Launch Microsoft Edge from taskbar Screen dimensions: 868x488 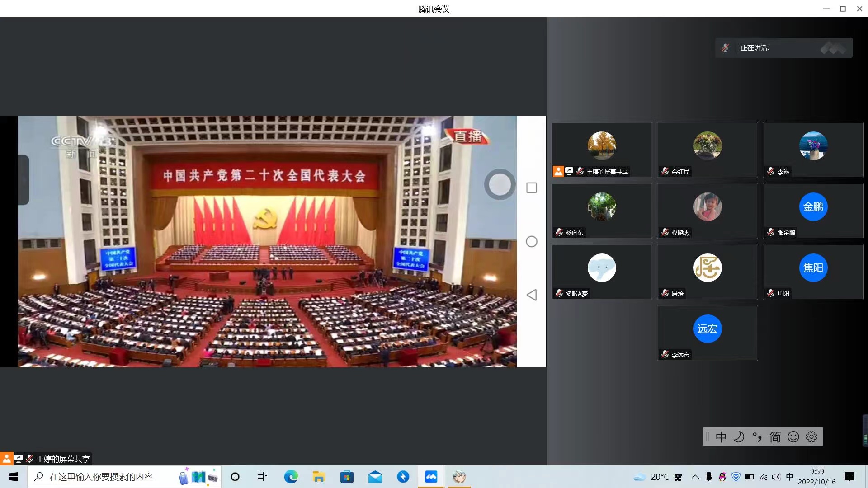[291, 477]
